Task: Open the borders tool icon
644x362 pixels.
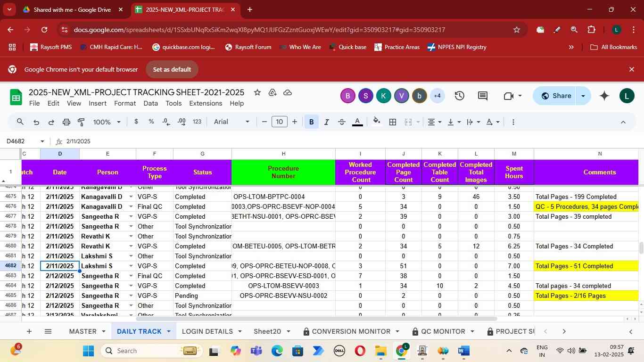Action: tap(392, 122)
